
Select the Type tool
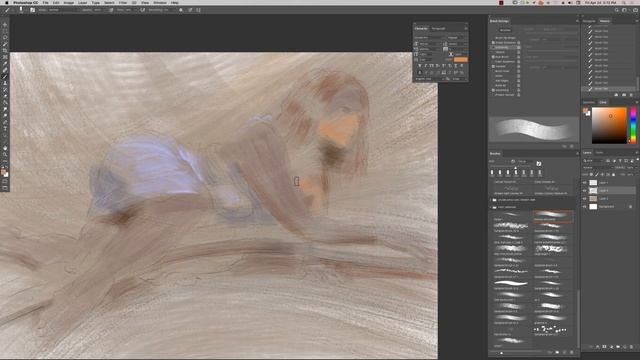[5, 129]
